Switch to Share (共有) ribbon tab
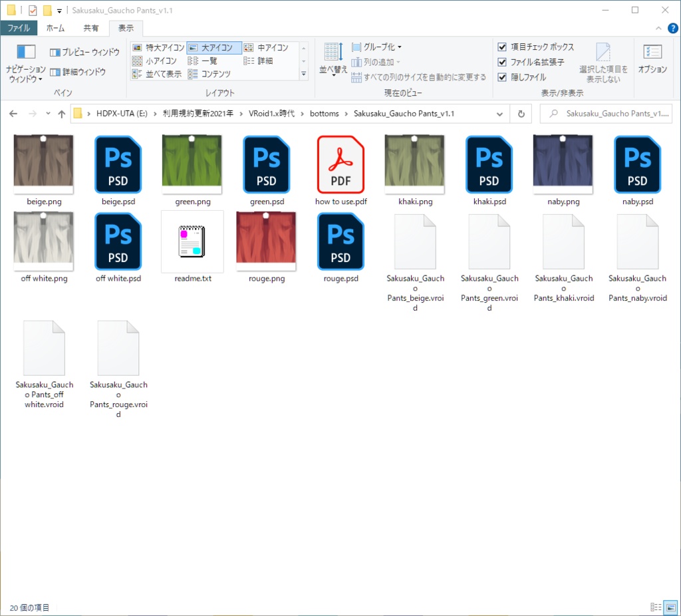Image resolution: width=681 pixels, height=616 pixels. [x=90, y=28]
